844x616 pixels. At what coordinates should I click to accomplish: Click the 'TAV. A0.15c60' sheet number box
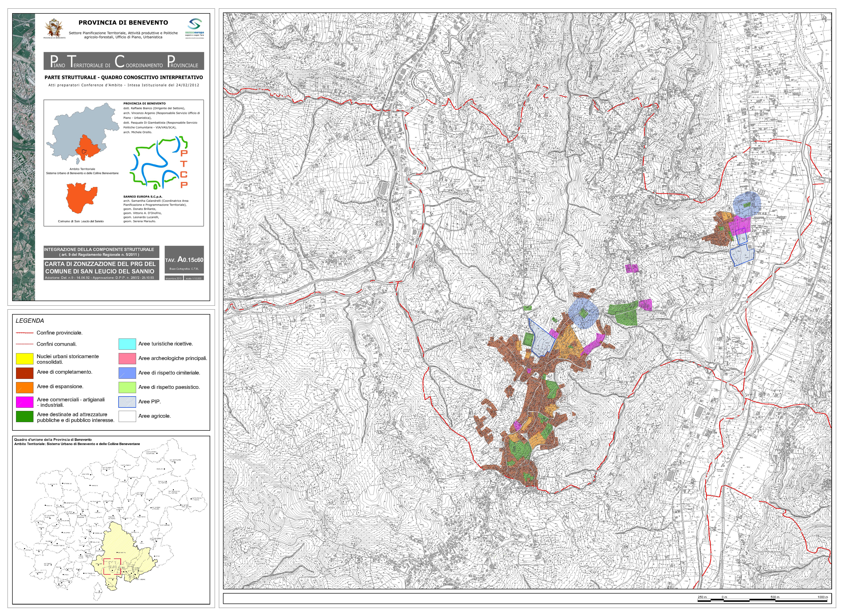[184, 260]
